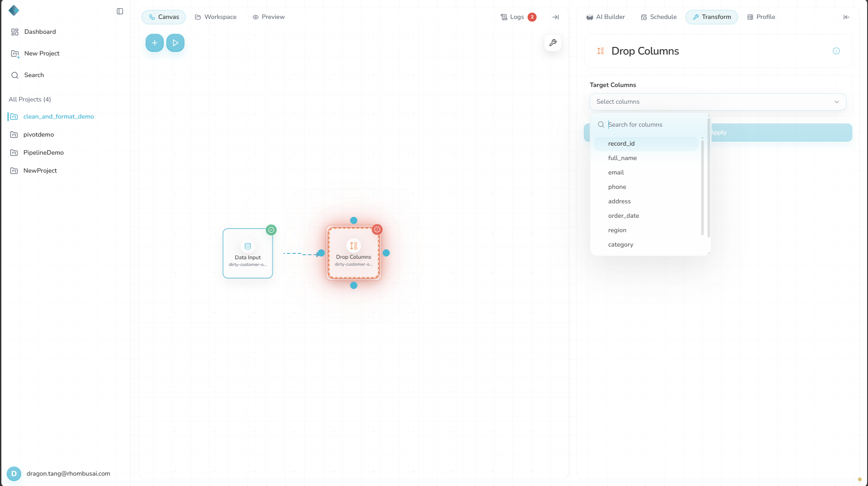Switch to the Workspace tab

[x=216, y=17]
